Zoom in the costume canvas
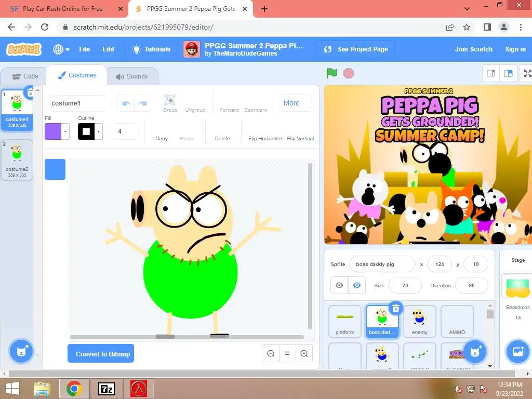532x399 pixels. pyautogui.click(x=304, y=353)
